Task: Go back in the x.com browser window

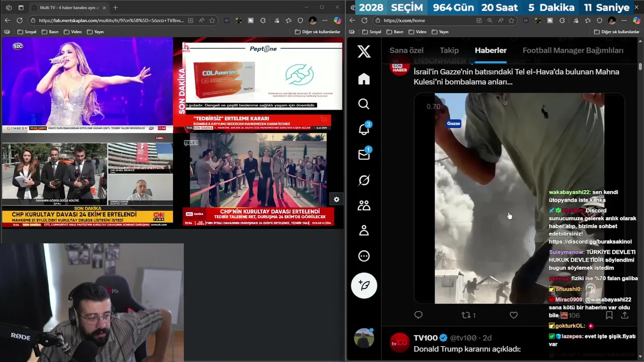Action: coord(352,20)
